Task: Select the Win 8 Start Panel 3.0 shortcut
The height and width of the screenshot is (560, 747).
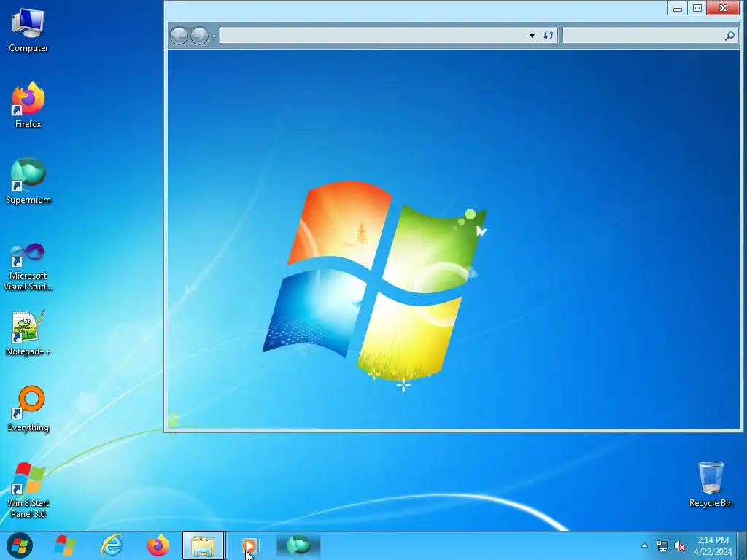Action: coord(28,490)
